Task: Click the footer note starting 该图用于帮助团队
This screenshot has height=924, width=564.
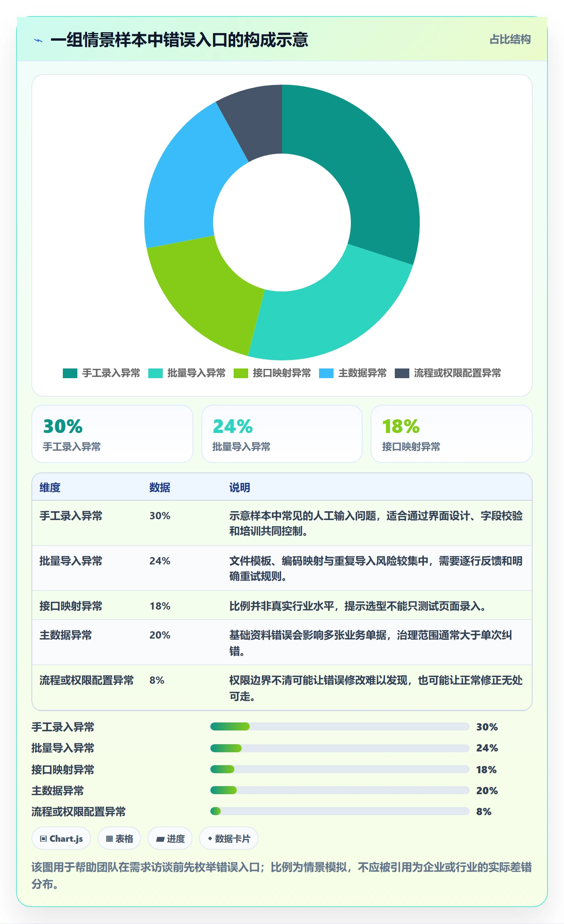Action: pyautogui.click(x=282, y=875)
